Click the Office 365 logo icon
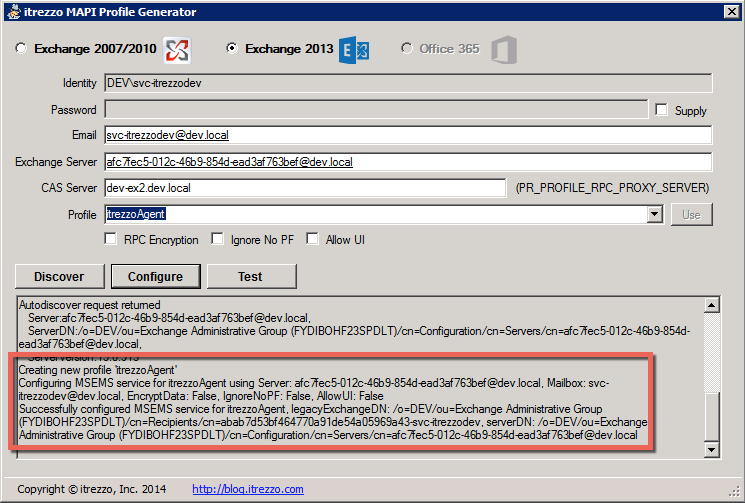745x503 pixels. [x=504, y=50]
